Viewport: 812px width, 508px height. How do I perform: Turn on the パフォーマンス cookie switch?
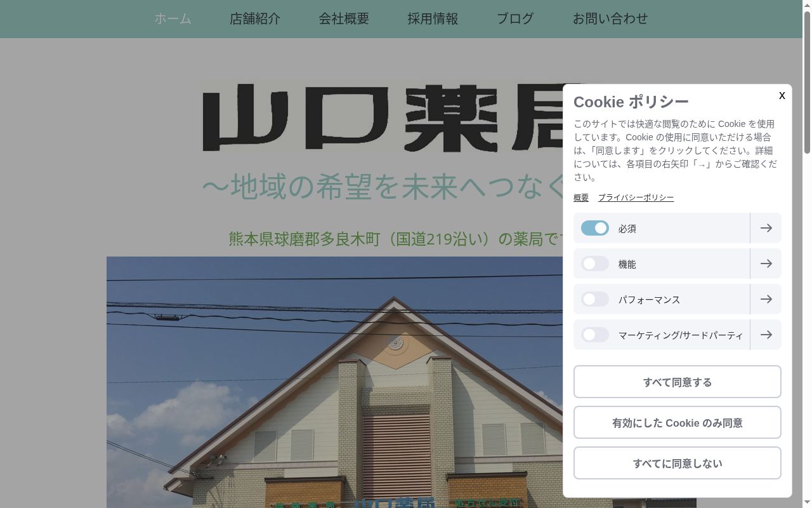point(595,299)
